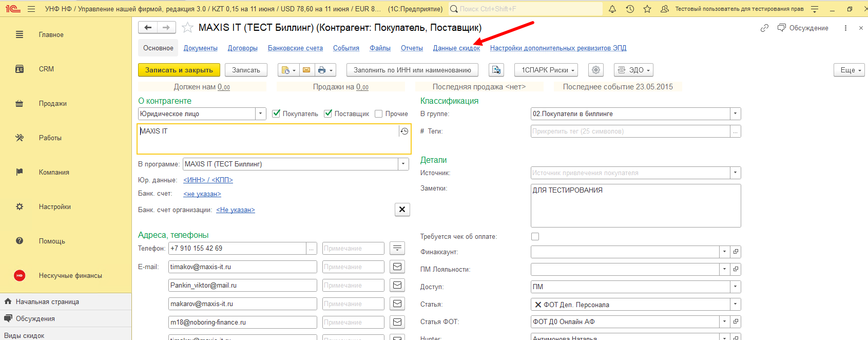The image size is (868, 340).
Task: Expand the ПМ Лояльности dropdown arrow
Action: coord(724,269)
